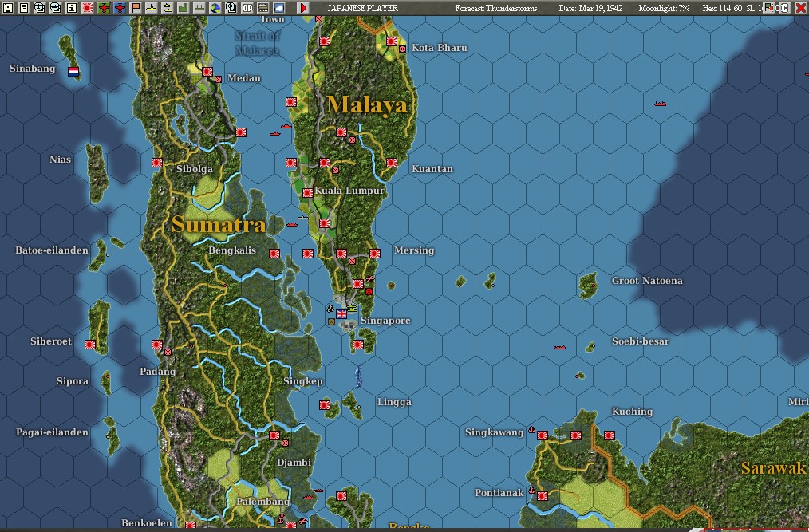Click the Sipora island label

(73, 381)
